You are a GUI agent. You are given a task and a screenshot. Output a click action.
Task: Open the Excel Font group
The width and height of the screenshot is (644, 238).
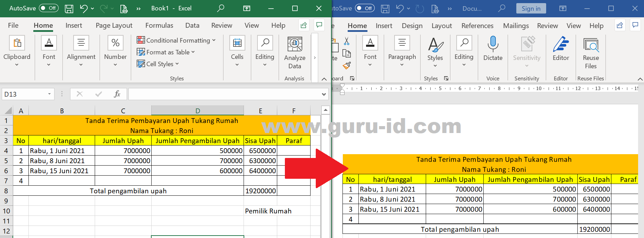pyautogui.click(x=49, y=51)
